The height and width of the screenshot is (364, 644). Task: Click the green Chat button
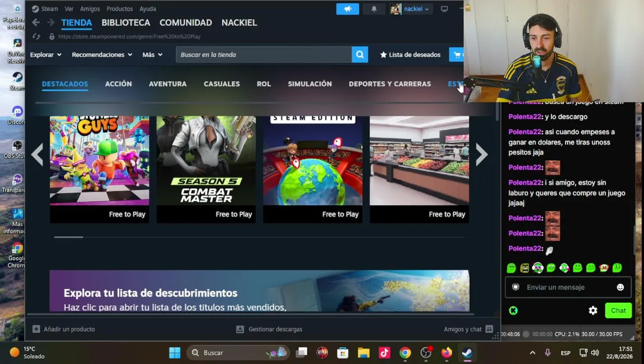coord(618,310)
